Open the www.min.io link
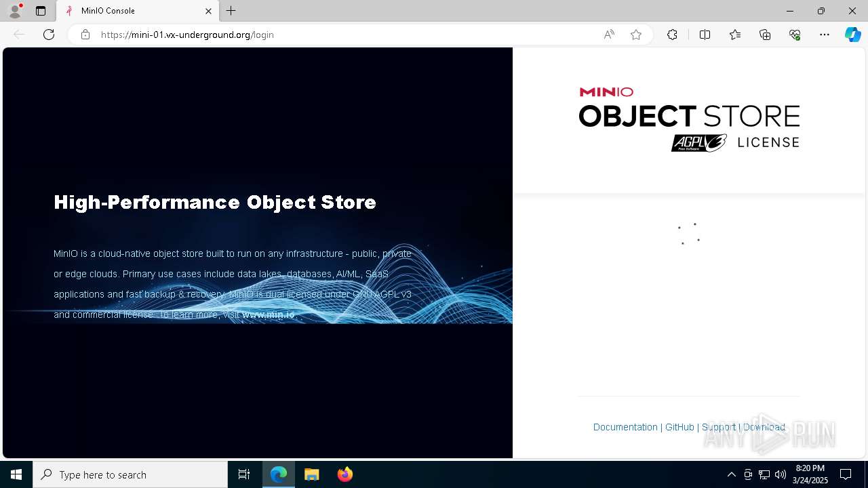The height and width of the screenshot is (488, 868). pyautogui.click(x=269, y=314)
